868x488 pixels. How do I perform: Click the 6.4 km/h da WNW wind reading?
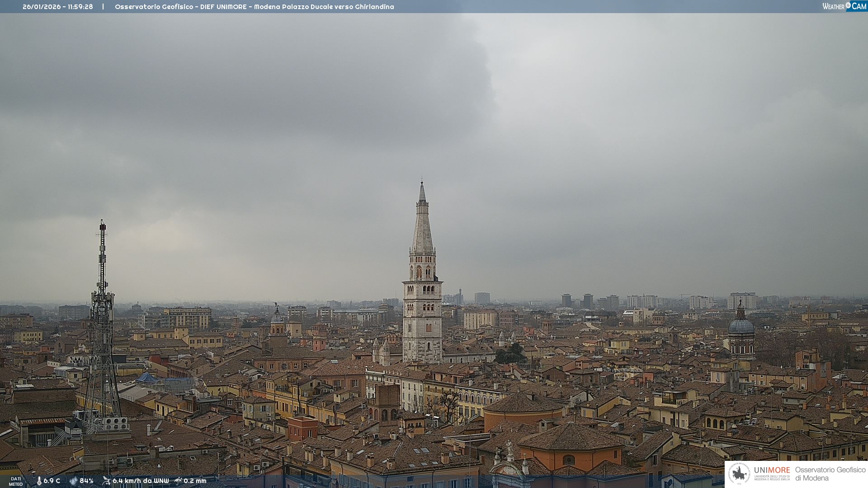[141, 481]
